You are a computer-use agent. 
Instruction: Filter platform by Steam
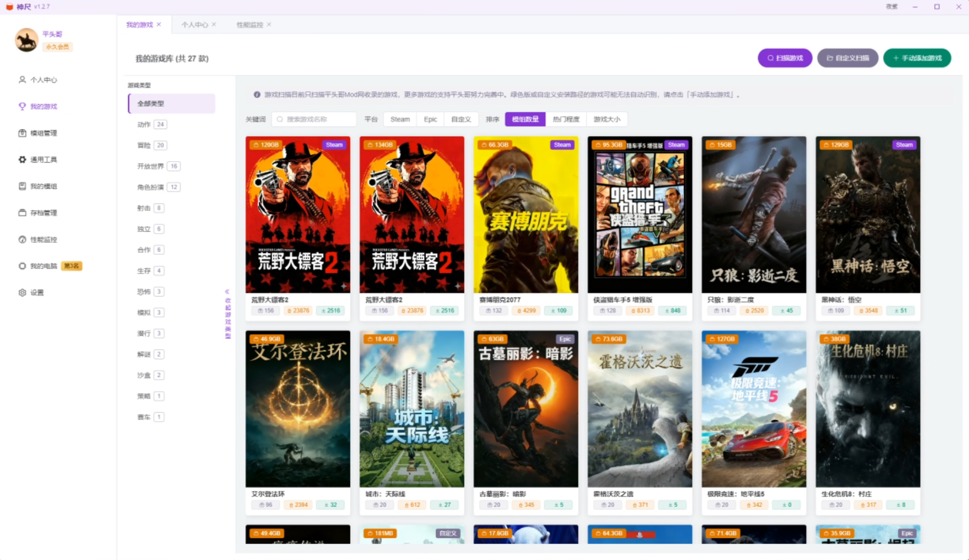pyautogui.click(x=400, y=119)
